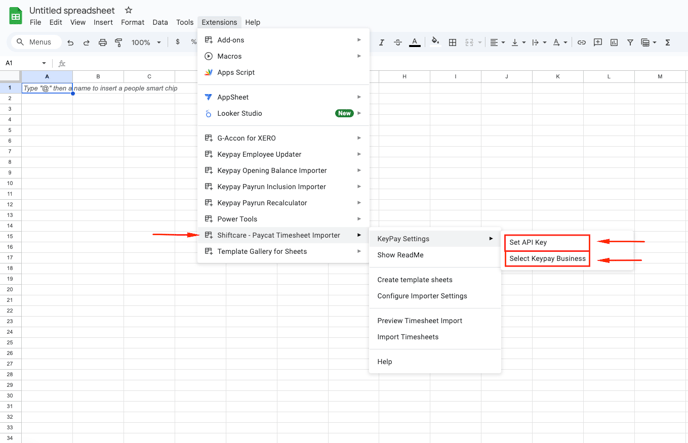Image resolution: width=688 pixels, height=443 pixels.
Task: Click Help in the importer submenu
Action: [435, 362]
